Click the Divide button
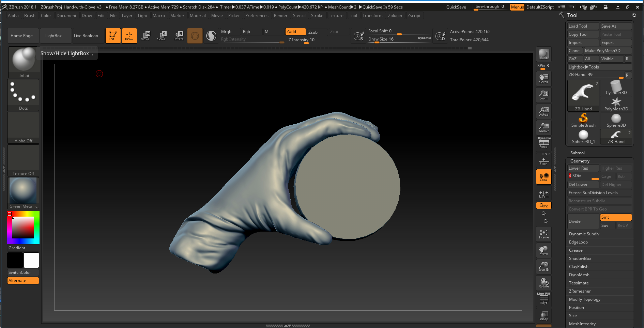 coord(583,221)
